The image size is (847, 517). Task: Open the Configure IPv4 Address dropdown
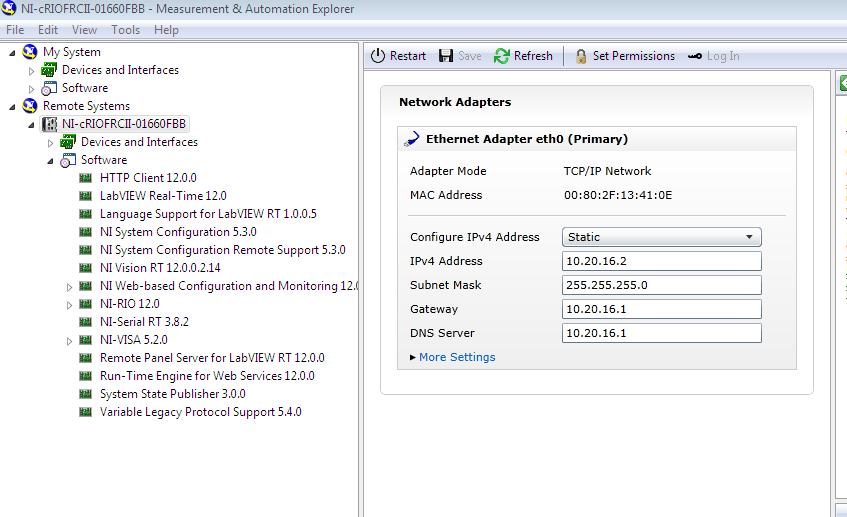pos(662,237)
